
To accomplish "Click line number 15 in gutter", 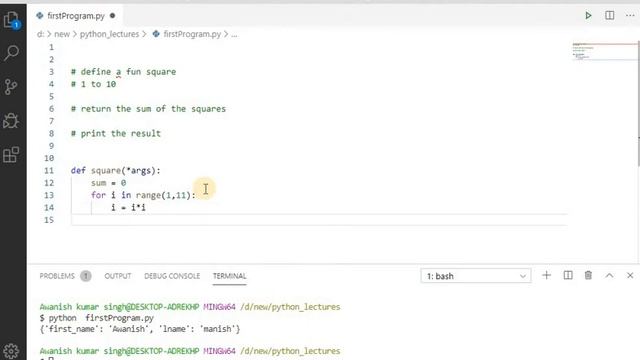I will (49, 220).
